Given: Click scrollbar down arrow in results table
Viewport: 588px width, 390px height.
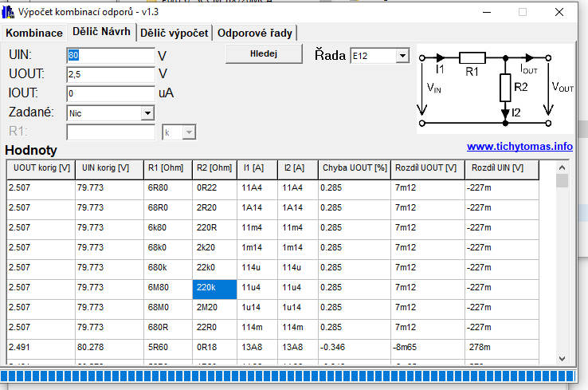Looking at the screenshot, I should (563, 358).
